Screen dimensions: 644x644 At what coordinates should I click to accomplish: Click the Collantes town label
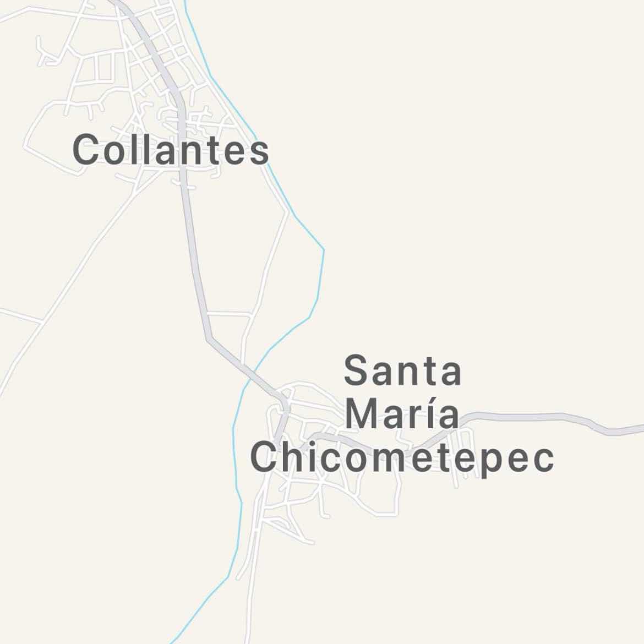pyautogui.click(x=171, y=150)
